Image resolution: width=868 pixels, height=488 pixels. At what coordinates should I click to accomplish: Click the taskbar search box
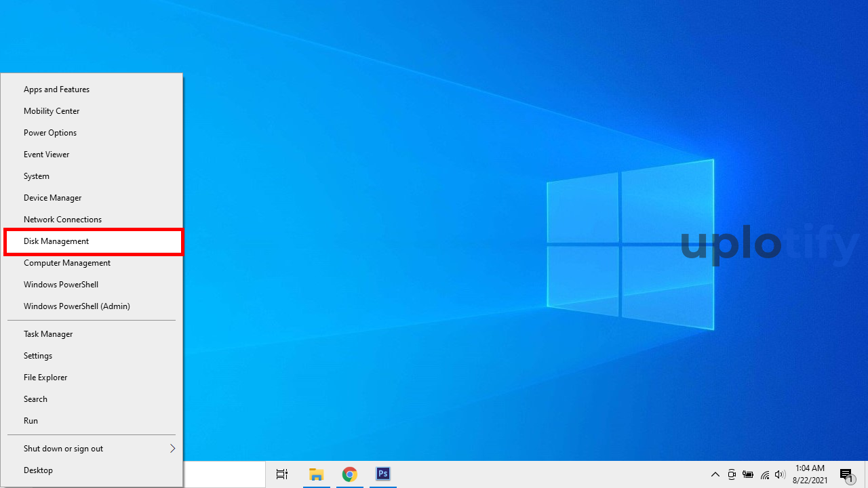click(224, 474)
